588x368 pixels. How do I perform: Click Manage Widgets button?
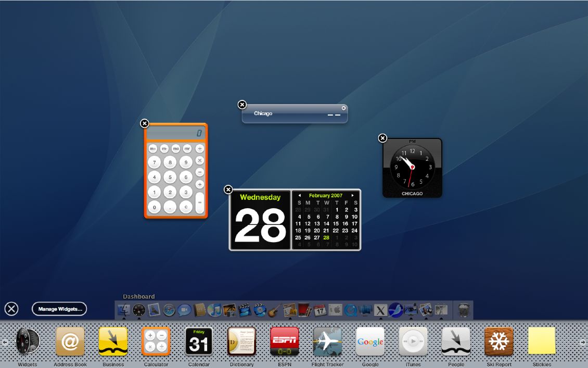coord(59,309)
